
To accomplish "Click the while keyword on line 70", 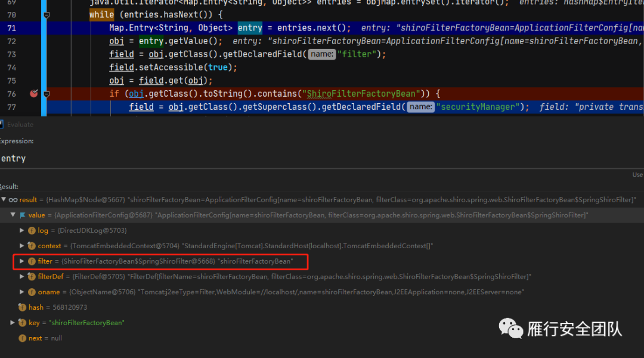I will coord(101,15).
